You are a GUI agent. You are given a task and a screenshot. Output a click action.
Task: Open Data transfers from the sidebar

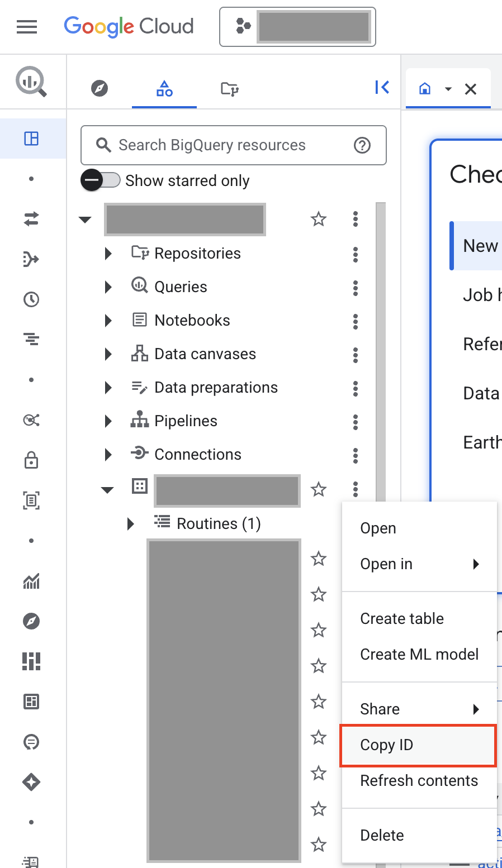[x=31, y=219]
